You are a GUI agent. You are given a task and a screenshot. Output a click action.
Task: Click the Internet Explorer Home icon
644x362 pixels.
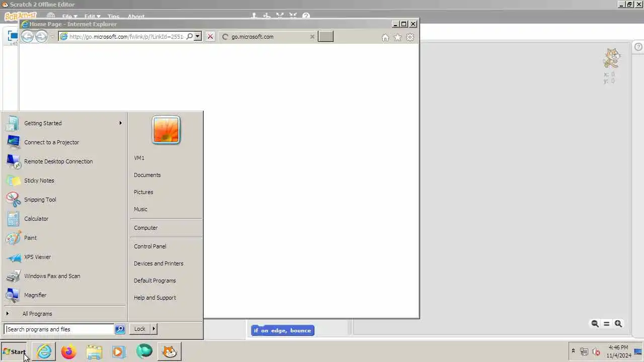[x=385, y=37]
